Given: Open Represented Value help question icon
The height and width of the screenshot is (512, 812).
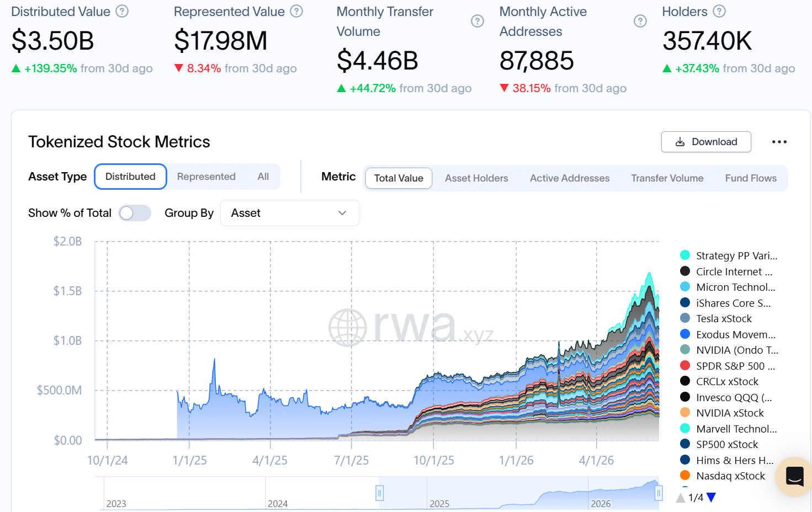Looking at the screenshot, I should (296, 11).
